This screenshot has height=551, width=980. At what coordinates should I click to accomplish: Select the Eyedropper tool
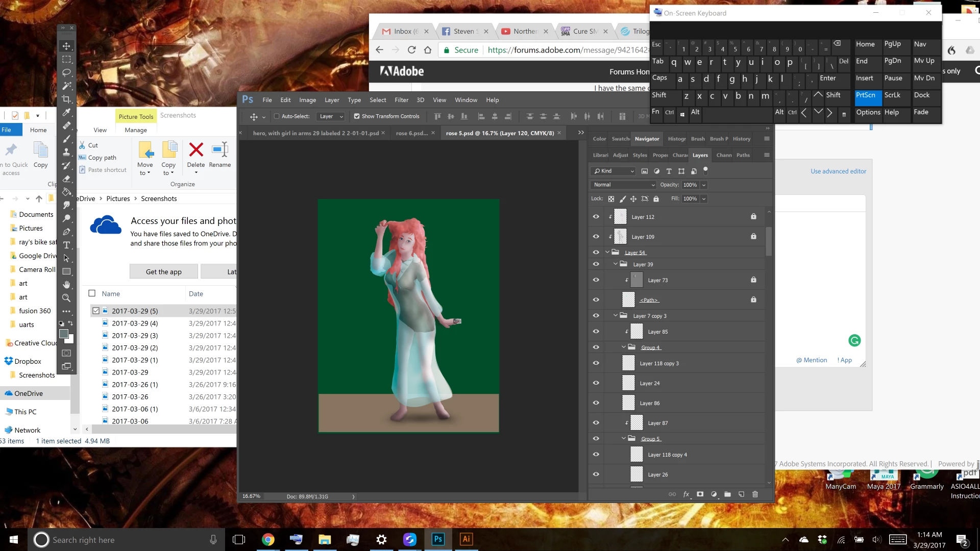(66, 113)
